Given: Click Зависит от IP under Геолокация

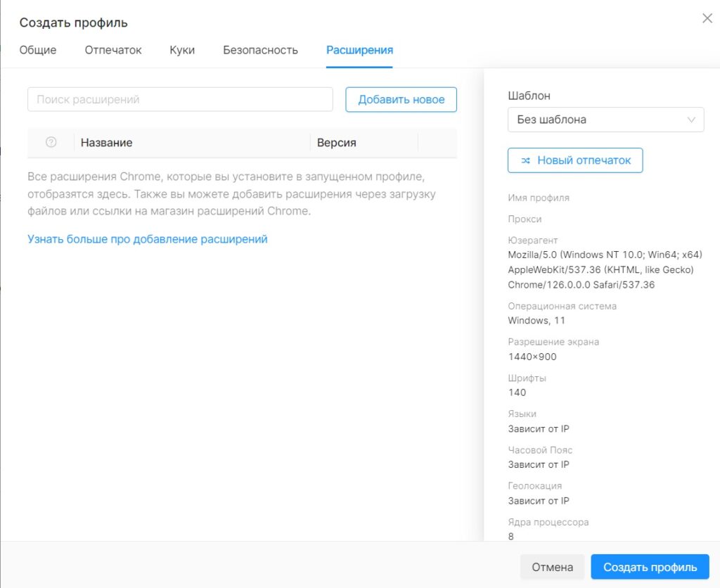Looking at the screenshot, I should pos(539,501).
